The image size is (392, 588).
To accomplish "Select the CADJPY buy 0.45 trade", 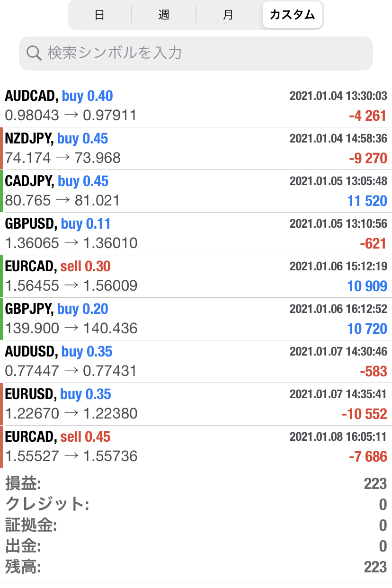I will pos(196,191).
